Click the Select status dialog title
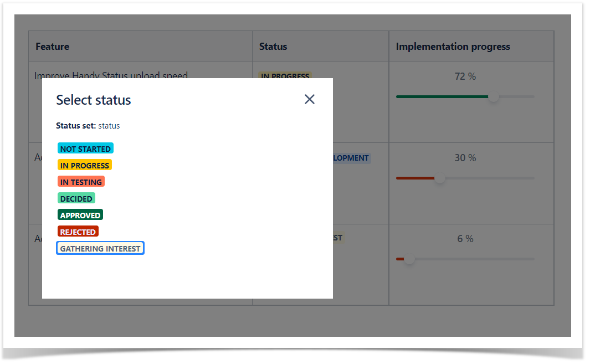The image size is (590, 364). (93, 100)
